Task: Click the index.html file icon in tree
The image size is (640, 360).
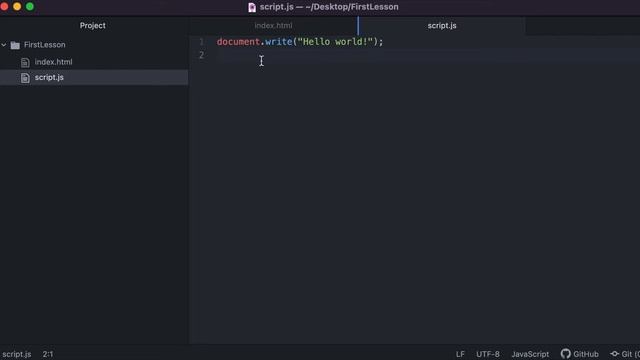Action: pyautogui.click(x=25, y=62)
